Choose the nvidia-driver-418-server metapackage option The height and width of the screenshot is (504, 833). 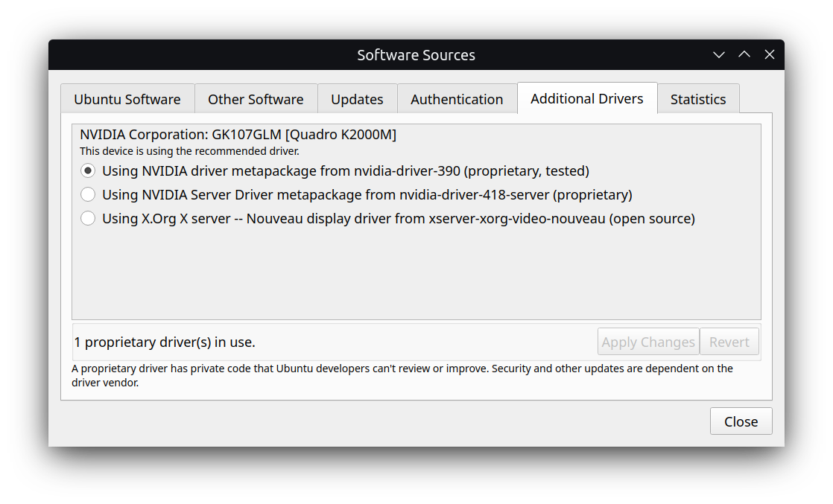tap(88, 194)
